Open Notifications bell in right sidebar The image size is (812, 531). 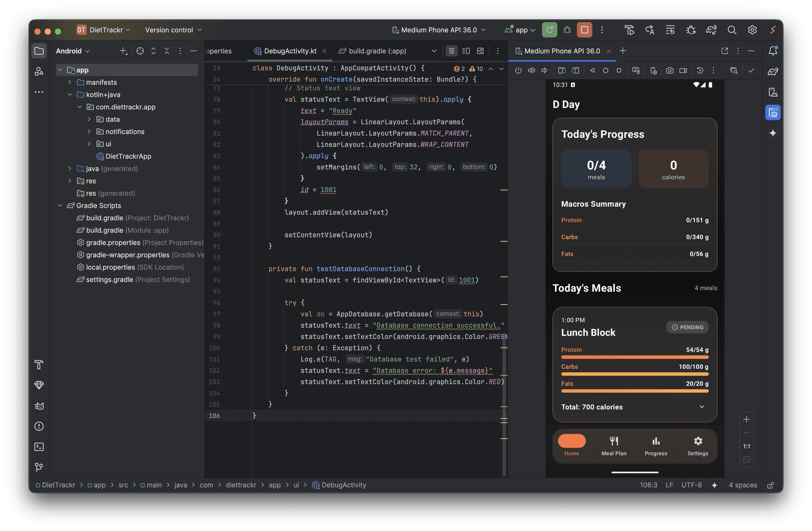tap(773, 51)
